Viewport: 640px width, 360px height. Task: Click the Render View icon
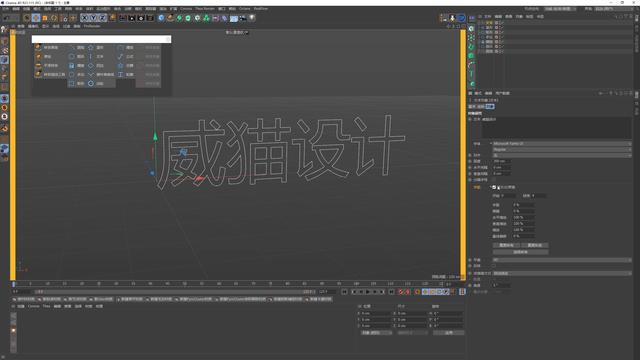point(122,18)
